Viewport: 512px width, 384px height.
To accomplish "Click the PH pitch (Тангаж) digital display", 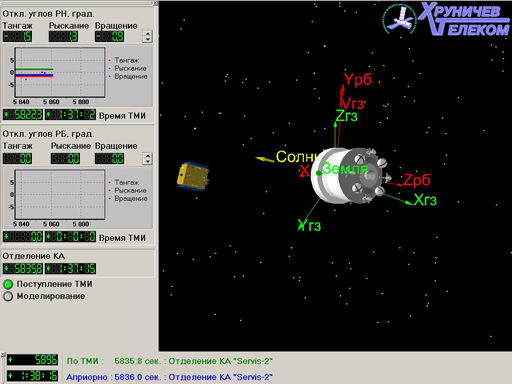I will (18, 36).
